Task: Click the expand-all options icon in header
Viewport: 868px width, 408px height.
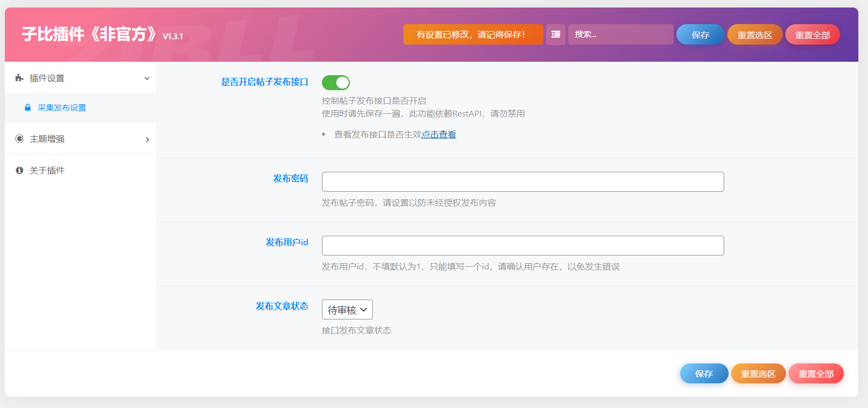Action: click(556, 34)
